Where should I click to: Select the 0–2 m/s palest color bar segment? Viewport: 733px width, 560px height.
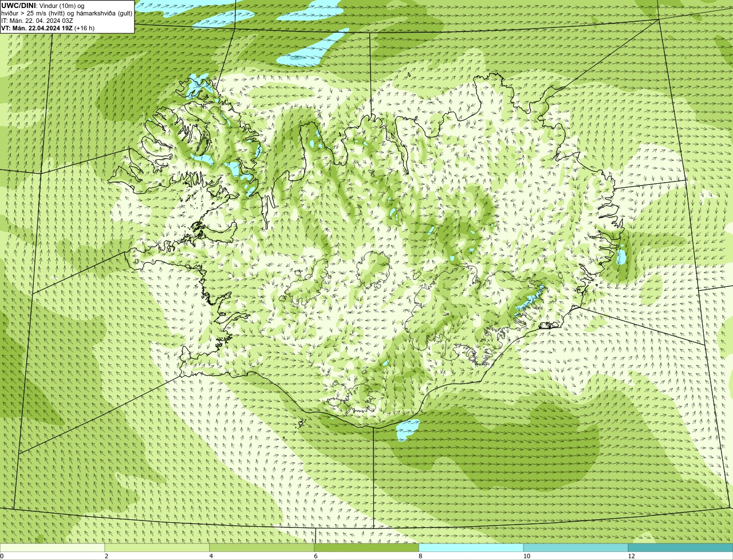[x=53, y=548]
